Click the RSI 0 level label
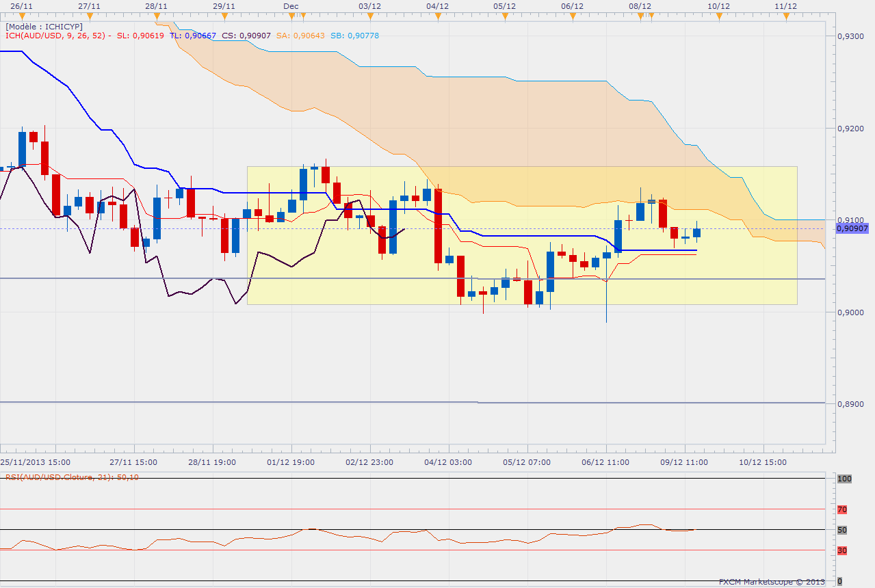This screenshot has height=588, width=875. coord(839,581)
